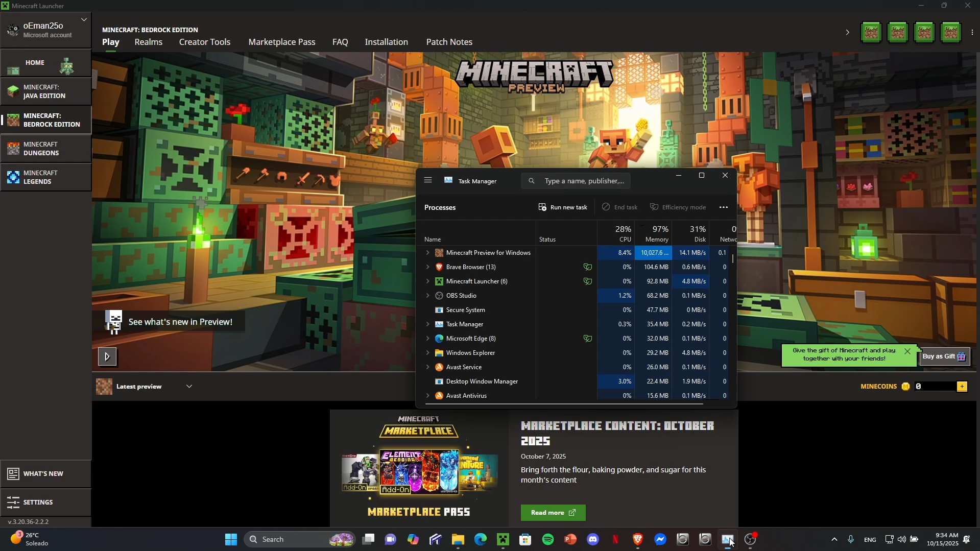Sort processes by Memory column
Screen dimensions: 980x551
(x=656, y=234)
